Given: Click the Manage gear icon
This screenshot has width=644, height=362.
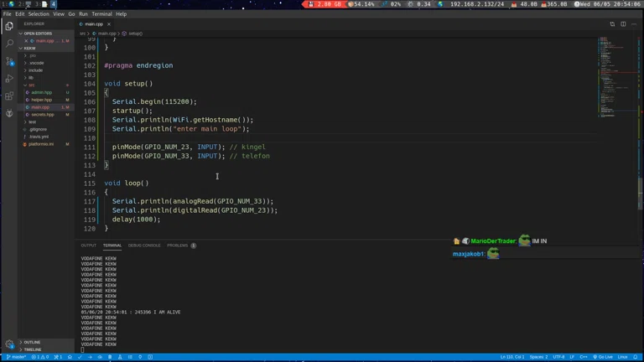Looking at the screenshot, I should pyautogui.click(x=9, y=344).
